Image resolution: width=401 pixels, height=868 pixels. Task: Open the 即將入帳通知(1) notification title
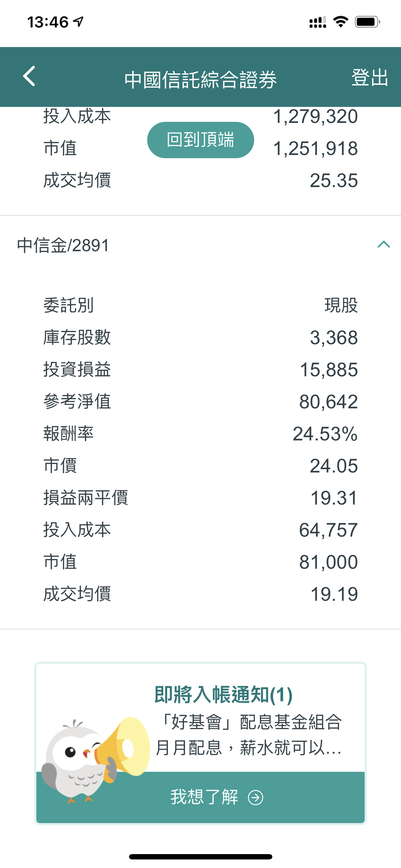coord(223,694)
